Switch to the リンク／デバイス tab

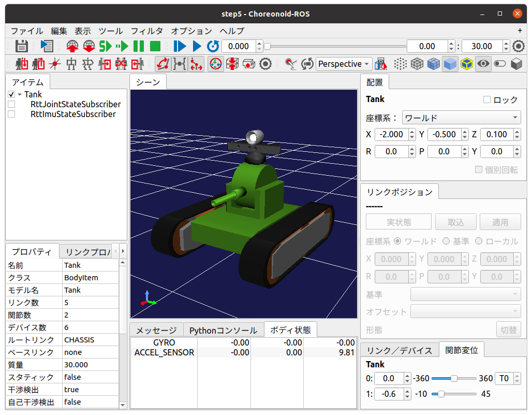399,350
